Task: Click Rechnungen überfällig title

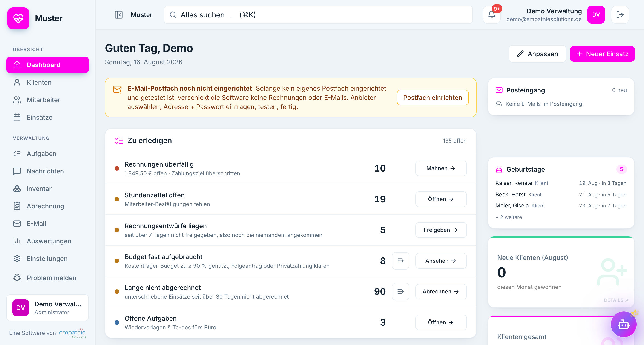Action: 159,164
